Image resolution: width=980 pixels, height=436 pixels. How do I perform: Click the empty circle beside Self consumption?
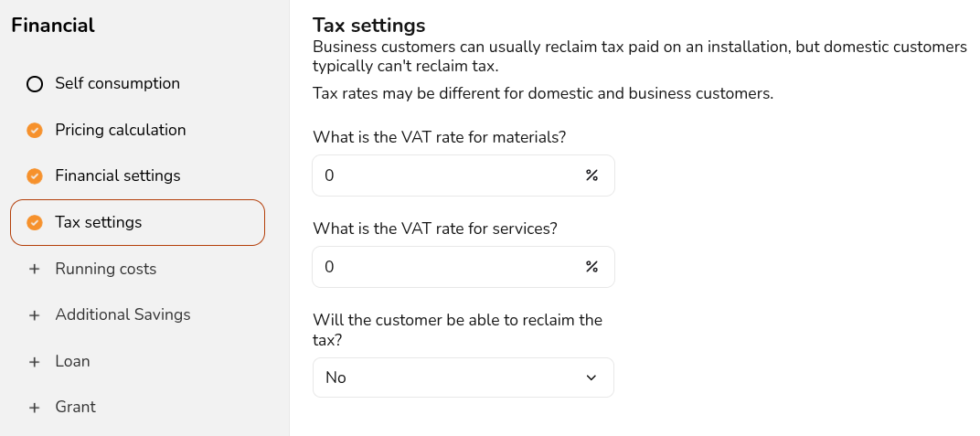point(35,84)
